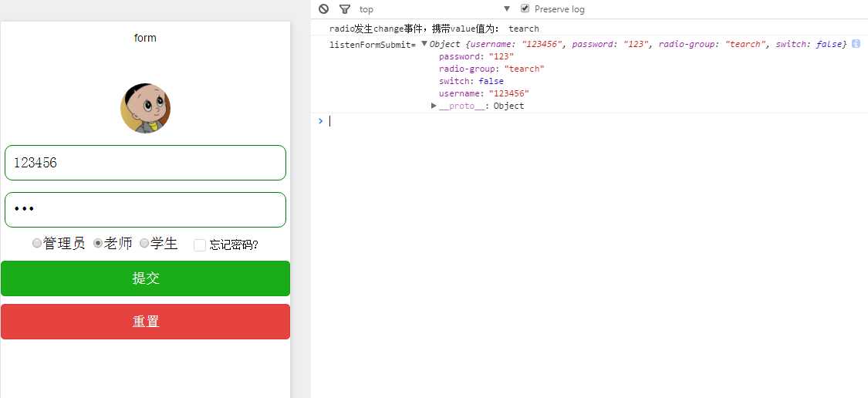Open the top context dropdown
This screenshot has height=398, width=868.
[x=434, y=8]
